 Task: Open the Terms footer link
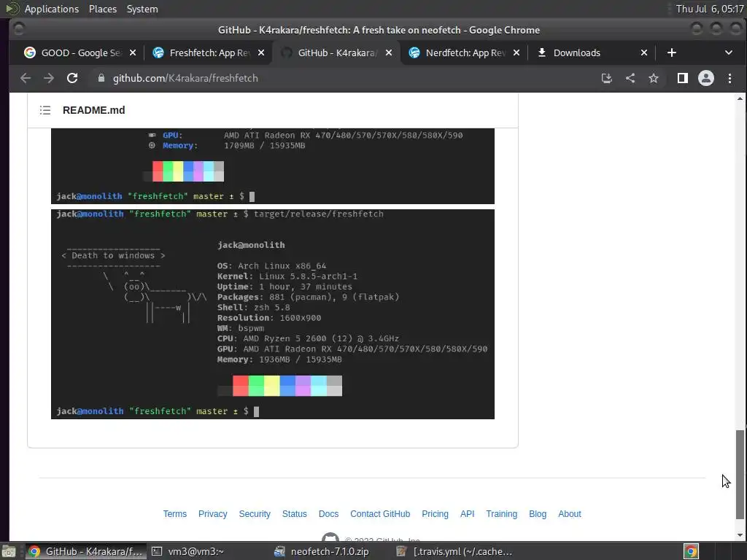tap(175, 514)
